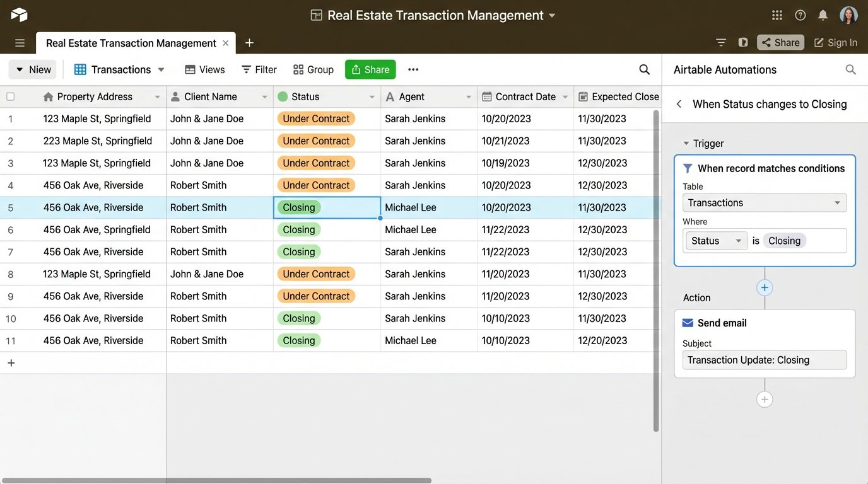This screenshot has height=484, width=868.
Task: Open the table search magnifier icon
Action: coord(643,69)
